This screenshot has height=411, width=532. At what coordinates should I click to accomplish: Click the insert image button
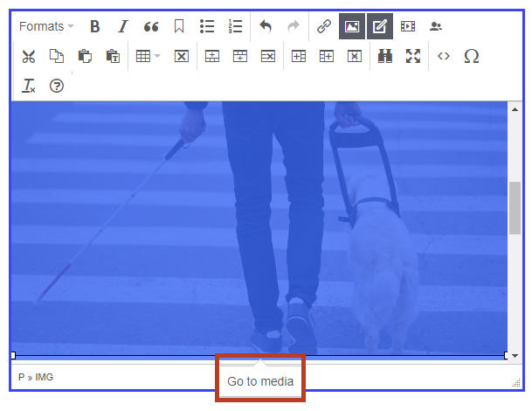(352, 26)
